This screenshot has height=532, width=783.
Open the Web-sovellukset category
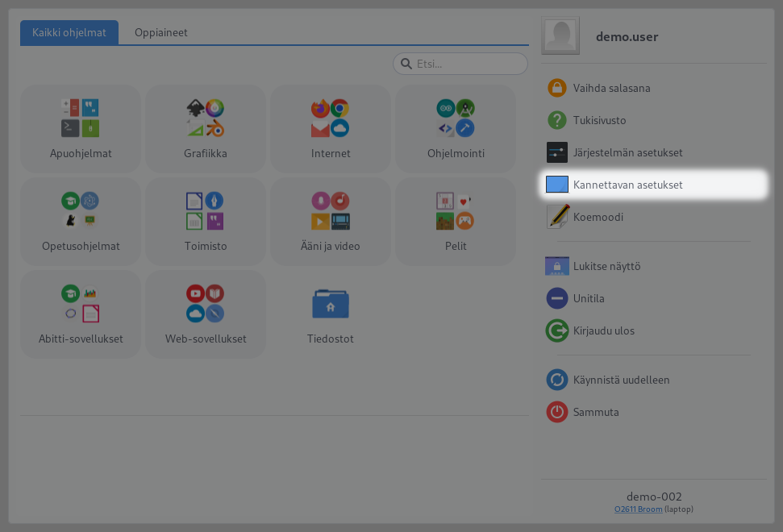click(205, 314)
